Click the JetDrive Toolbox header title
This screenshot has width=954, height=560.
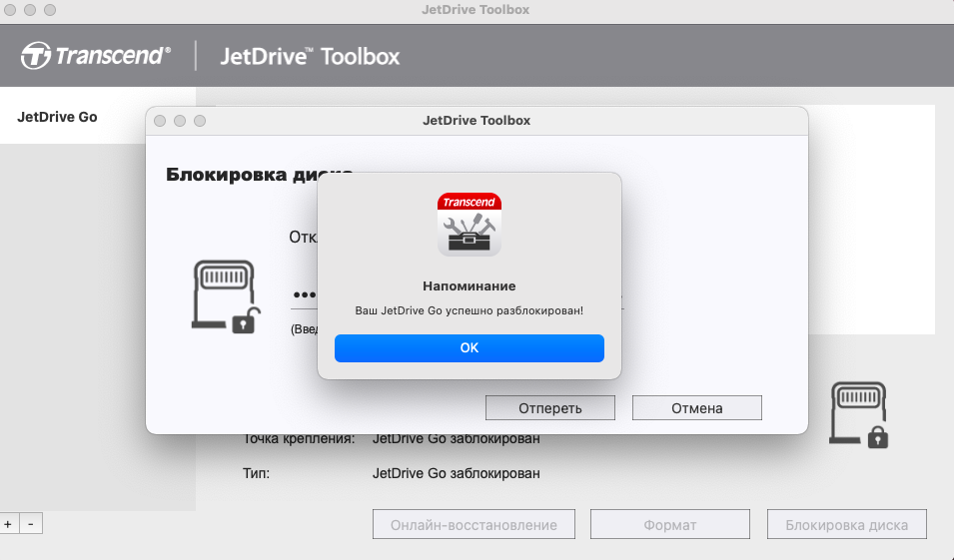coord(310,57)
